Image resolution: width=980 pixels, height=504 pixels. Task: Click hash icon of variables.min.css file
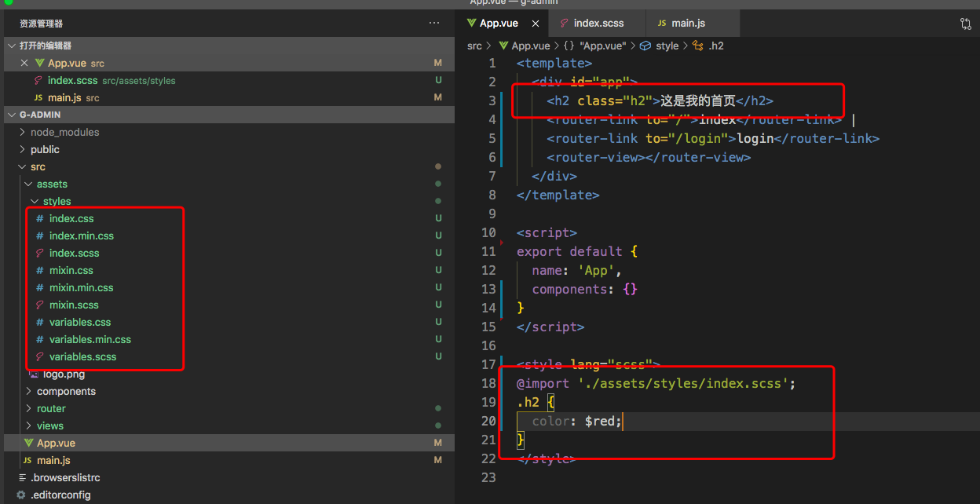coord(40,339)
